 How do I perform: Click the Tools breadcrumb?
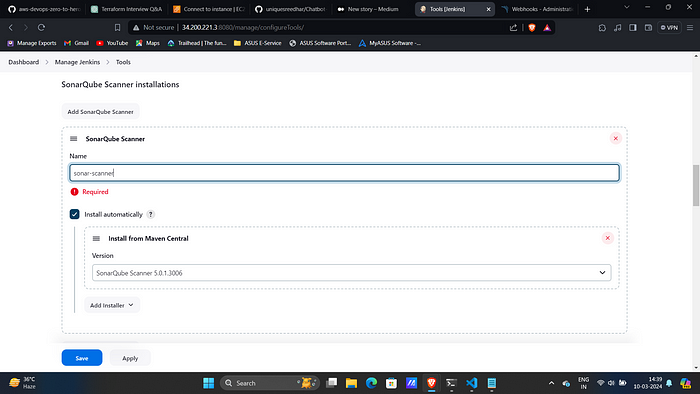[123, 62]
